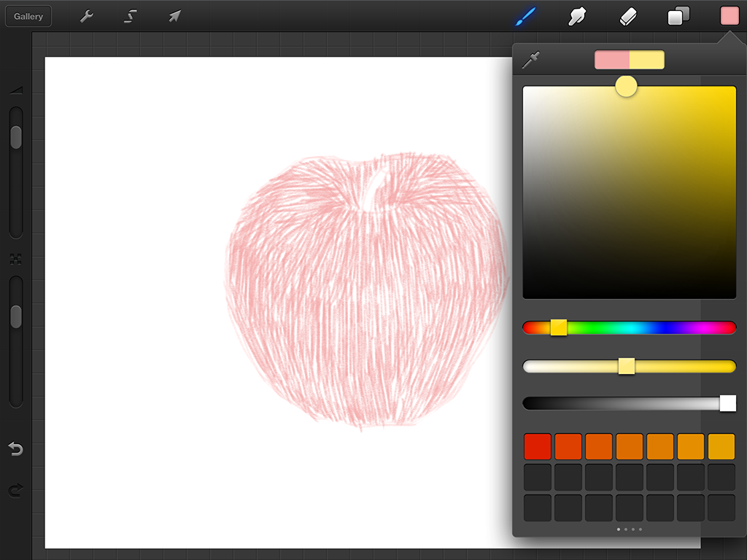Pick the second red-orange palette swatch
Viewport: 747px width, 560px height.
[x=568, y=446]
